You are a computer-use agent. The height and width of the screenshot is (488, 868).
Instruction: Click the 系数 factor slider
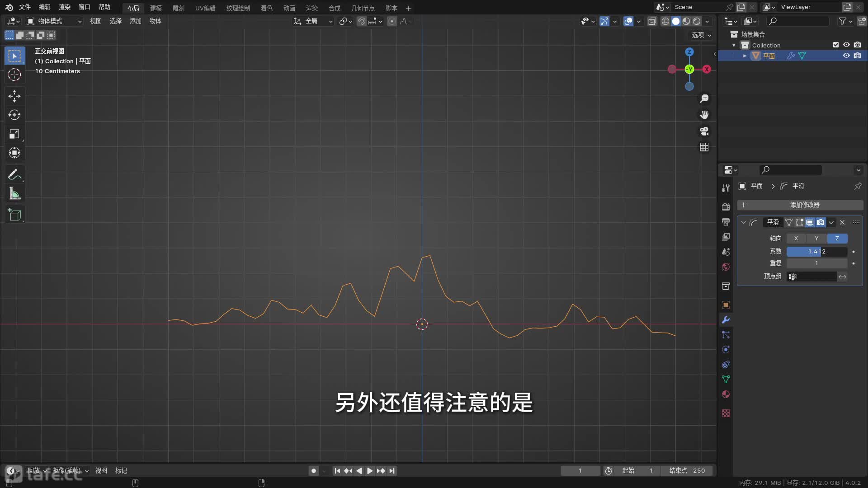pos(816,252)
